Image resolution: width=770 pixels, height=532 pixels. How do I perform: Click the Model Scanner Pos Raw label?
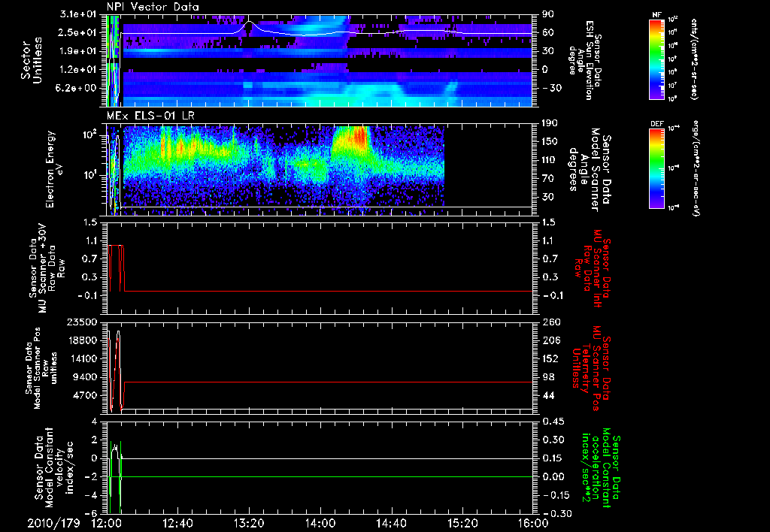point(41,368)
